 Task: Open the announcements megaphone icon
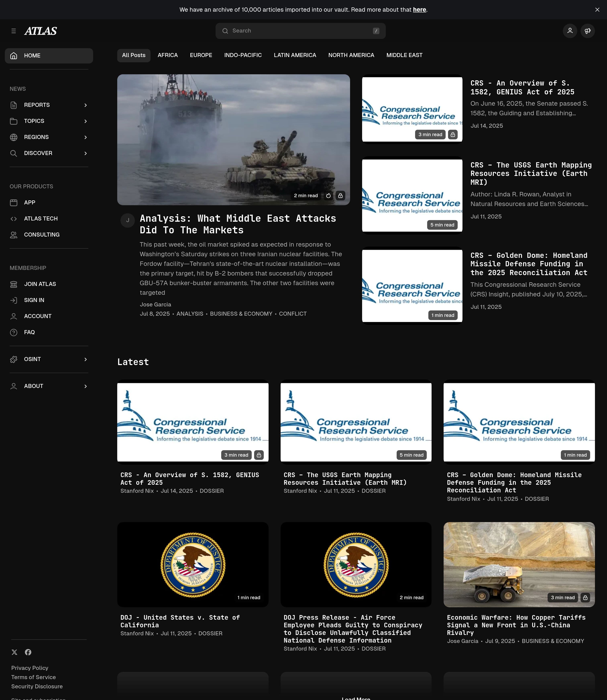(x=588, y=31)
